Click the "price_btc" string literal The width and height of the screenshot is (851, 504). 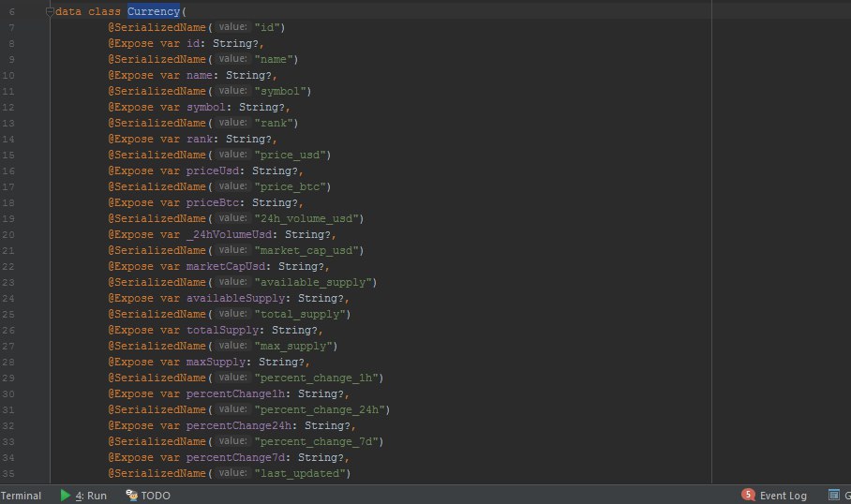[290, 186]
